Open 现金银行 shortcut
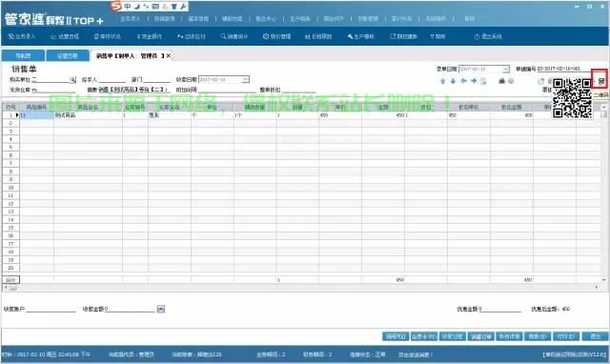Screen dimensions: 610x364 pyautogui.click(x=150, y=36)
